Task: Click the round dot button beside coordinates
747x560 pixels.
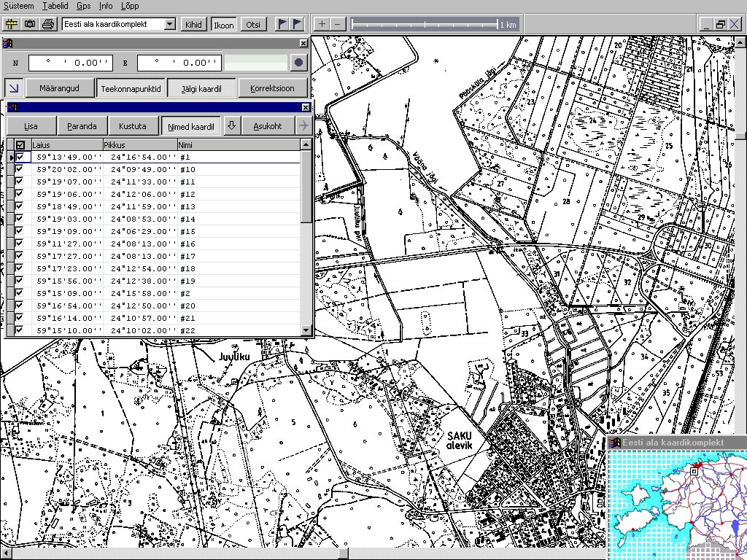Action: [298, 63]
